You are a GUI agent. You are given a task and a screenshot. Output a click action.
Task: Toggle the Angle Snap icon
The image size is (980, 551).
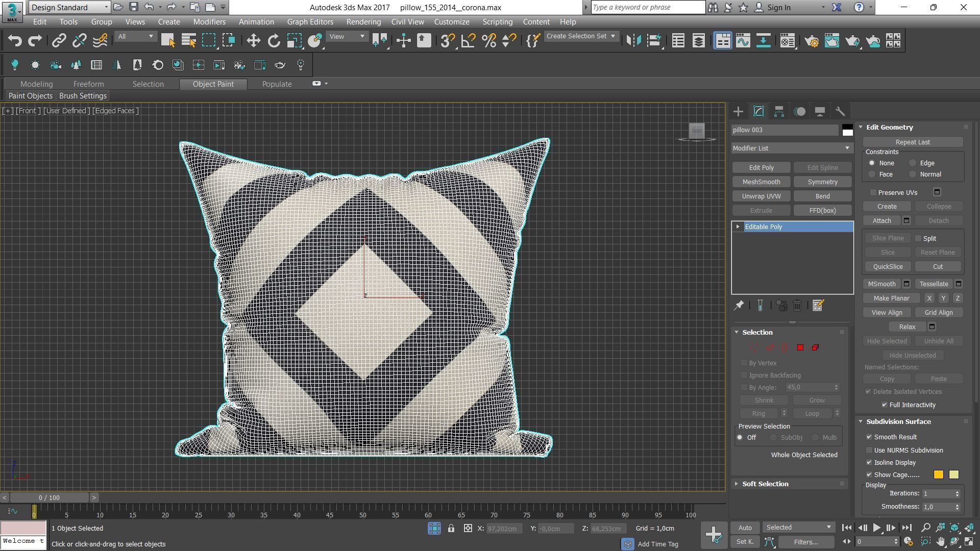[468, 41]
